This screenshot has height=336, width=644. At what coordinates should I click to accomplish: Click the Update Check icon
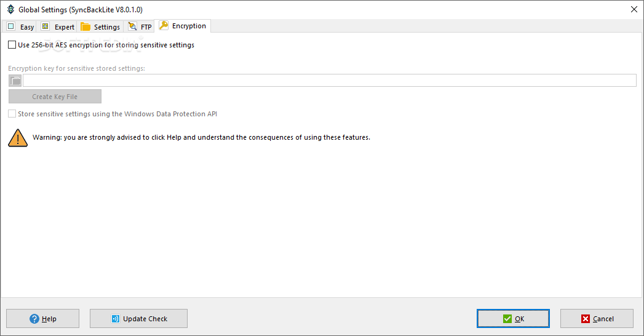pyautogui.click(x=116, y=319)
